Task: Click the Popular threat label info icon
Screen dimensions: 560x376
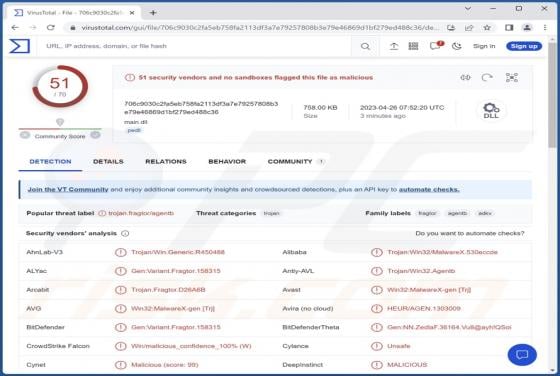Action: [102, 213]
